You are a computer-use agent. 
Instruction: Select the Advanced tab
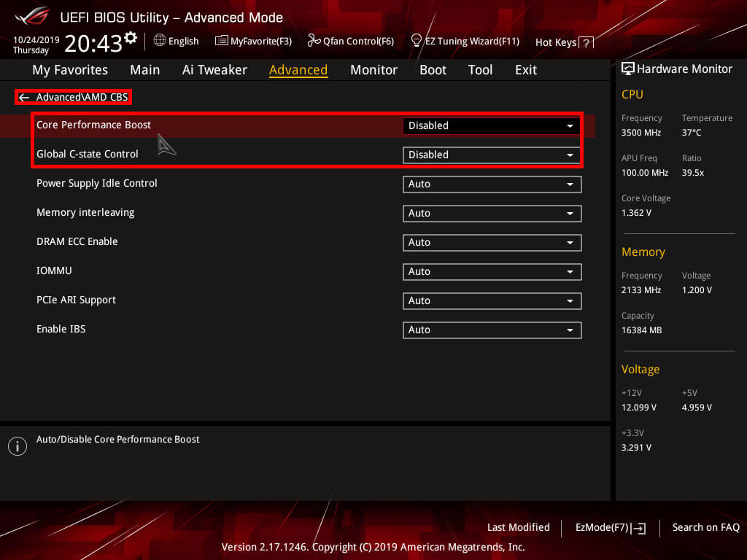(298, 70)
